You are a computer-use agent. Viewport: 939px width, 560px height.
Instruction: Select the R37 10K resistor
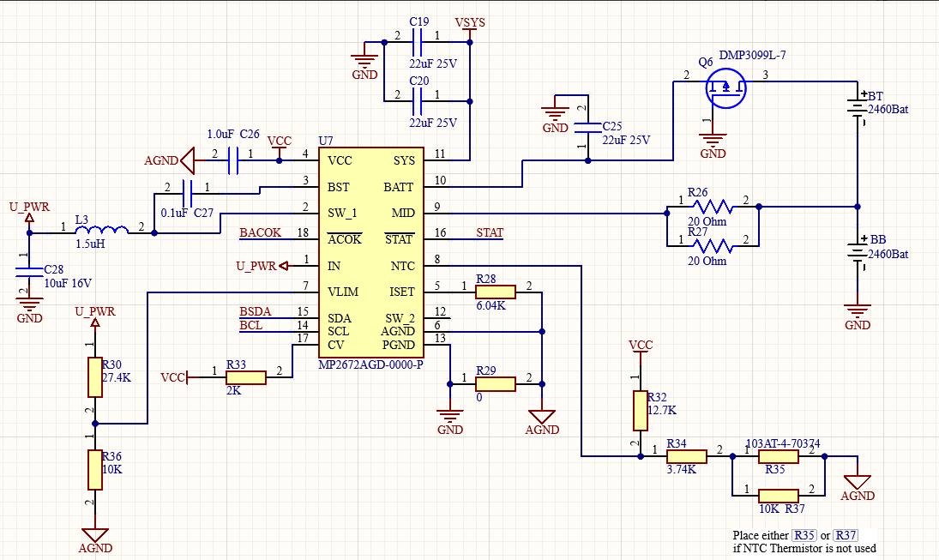tap(779, 496)
